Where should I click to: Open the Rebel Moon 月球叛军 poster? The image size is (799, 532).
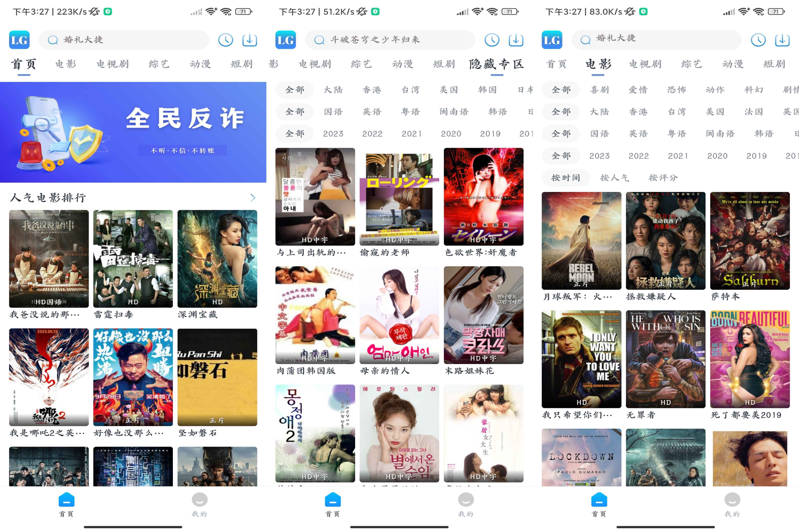(581, 241)
